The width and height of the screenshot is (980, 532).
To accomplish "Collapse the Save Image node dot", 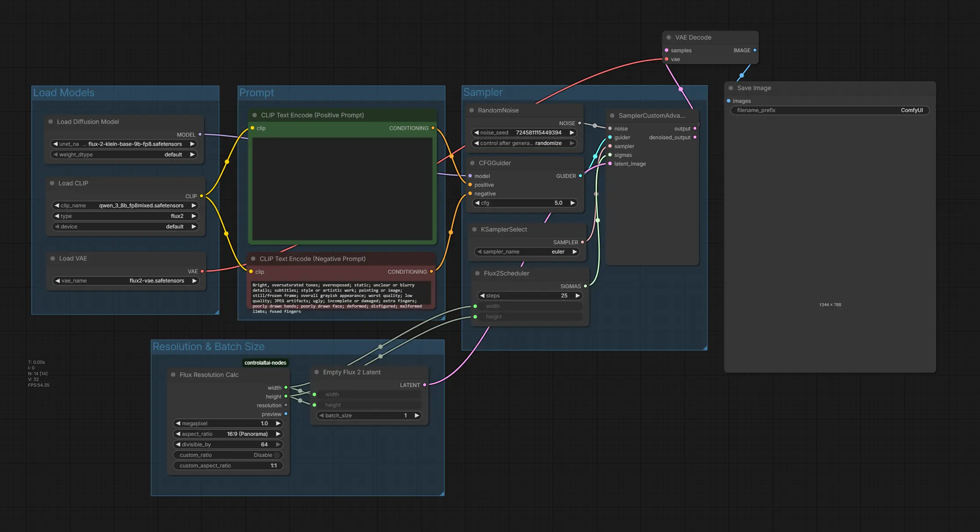I will coord(730,88).
